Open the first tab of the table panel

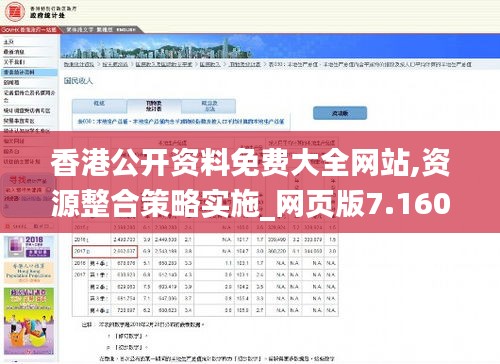tap(99, 106)
